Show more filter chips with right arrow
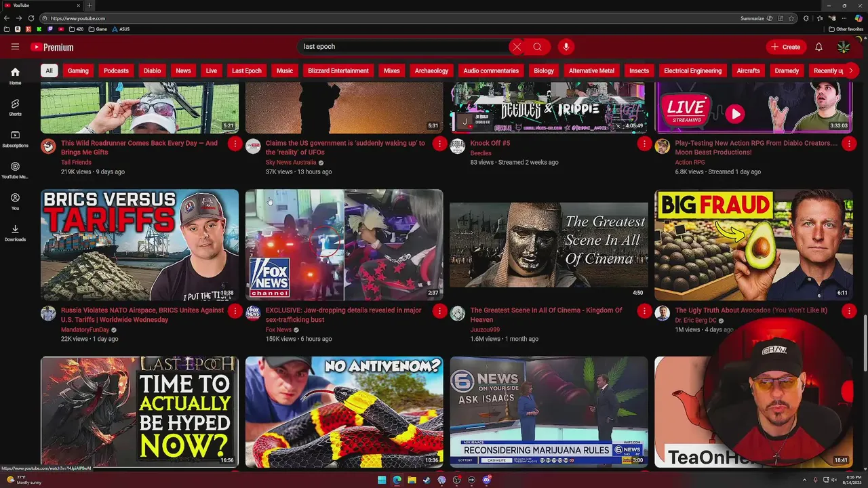This screenshot has width=868, height=488. pyautogui.click(x=850, y=70)
